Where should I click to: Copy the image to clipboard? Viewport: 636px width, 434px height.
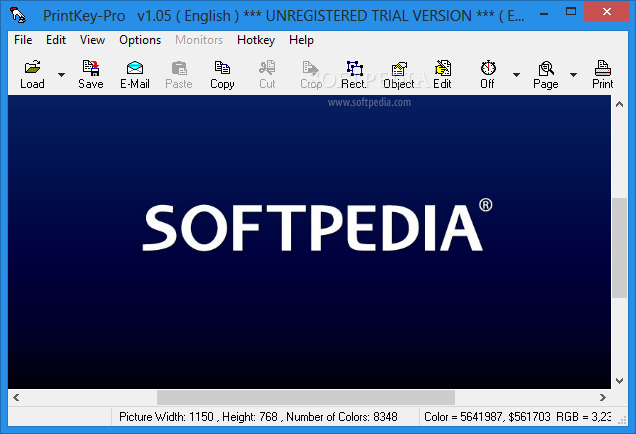click(222, 75)
